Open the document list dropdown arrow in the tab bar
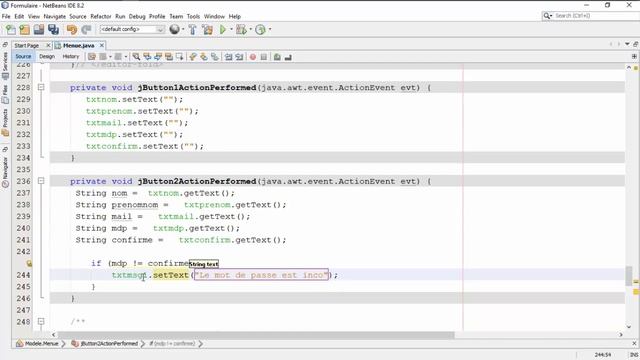 (x=627, y=44)
